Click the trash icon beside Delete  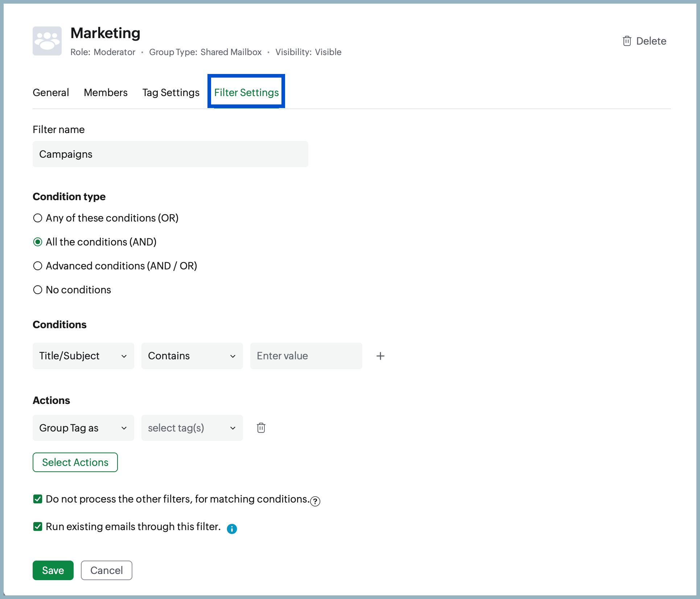pos(627,41)
